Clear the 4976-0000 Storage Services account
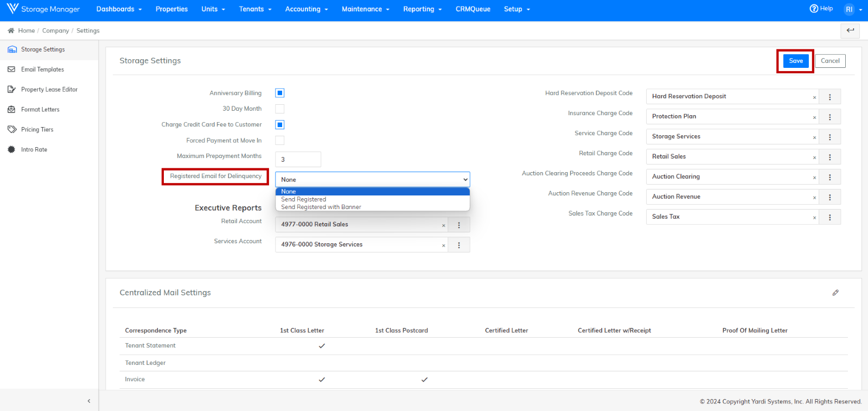868x411 pixels. coord(443,246)
